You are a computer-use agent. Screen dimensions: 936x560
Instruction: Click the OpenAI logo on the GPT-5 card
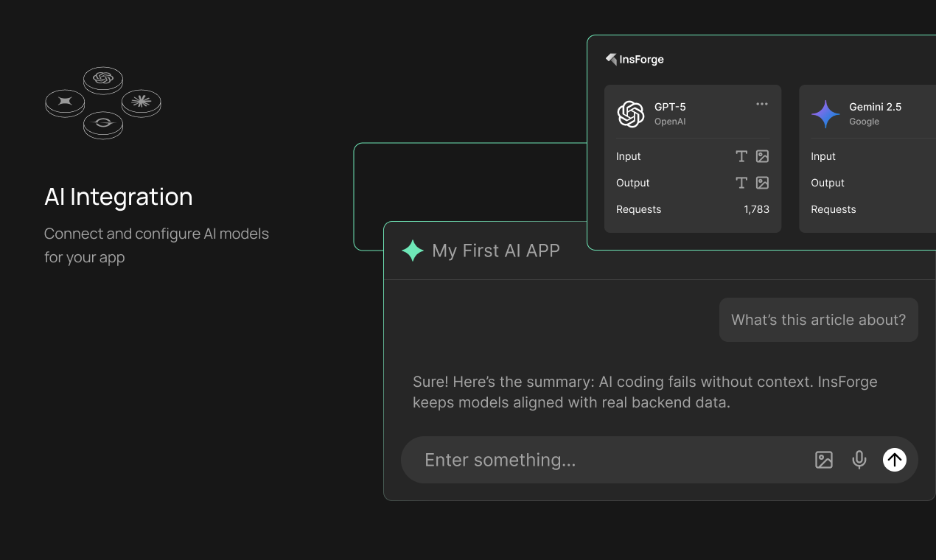(631, 114)
